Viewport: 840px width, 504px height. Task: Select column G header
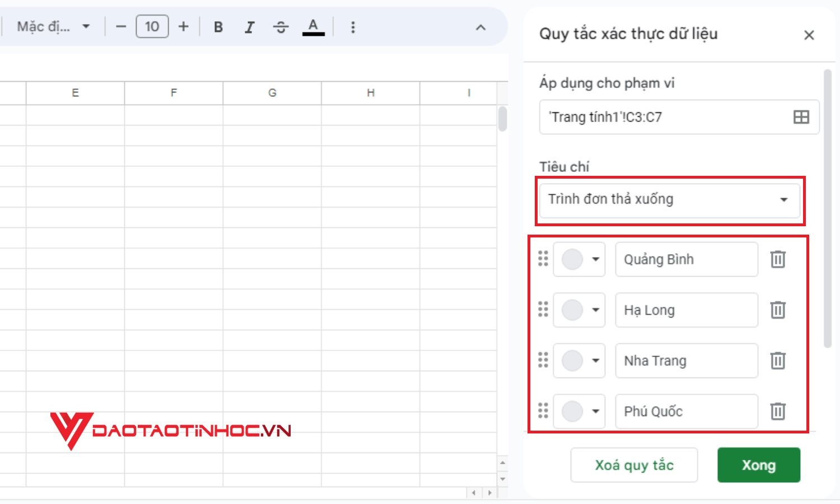tap(272, 93)
